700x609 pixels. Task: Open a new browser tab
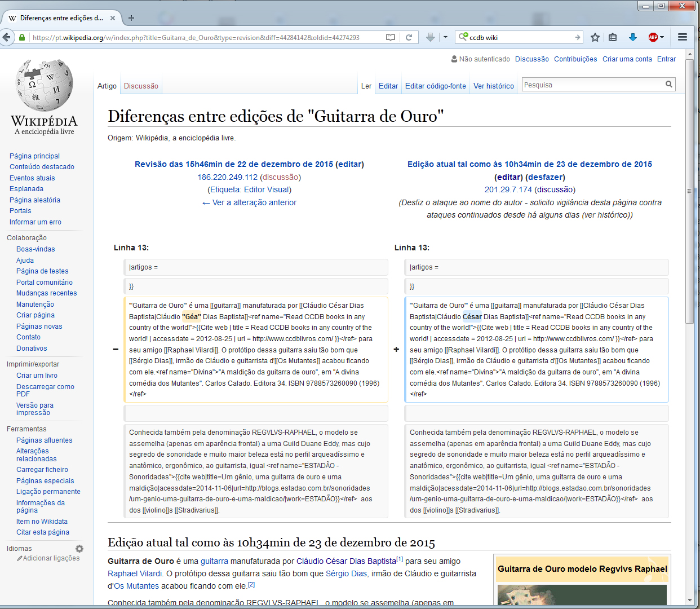[x=131, y=18]
